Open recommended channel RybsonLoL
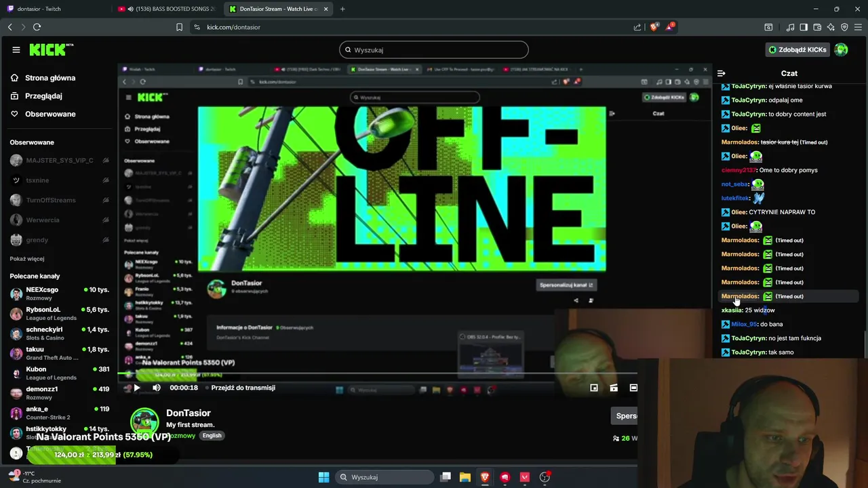Viewport: 868px width, 488px height. [59, 313]
